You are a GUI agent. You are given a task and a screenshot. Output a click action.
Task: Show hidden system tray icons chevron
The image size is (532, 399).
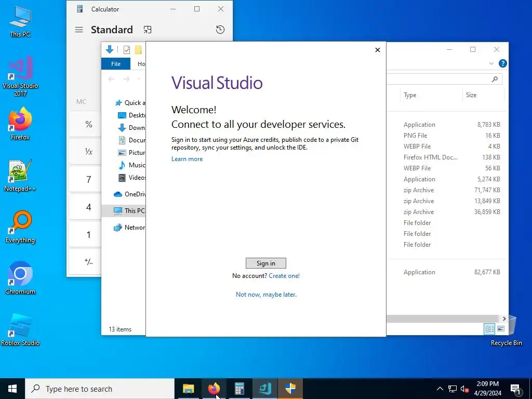pyautogui.click(x=440, y=389)
